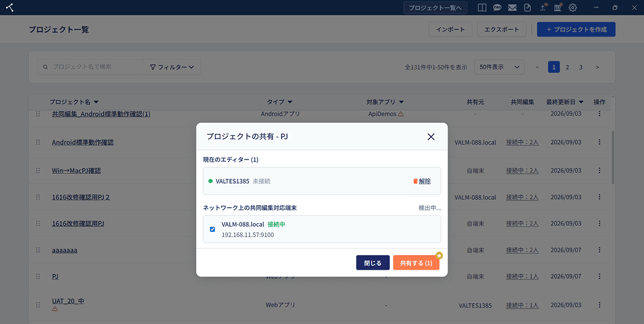The width and height of the screenshot is (644, 324).
Task: Open project aaaaaaa link
Action: [64, 250]
